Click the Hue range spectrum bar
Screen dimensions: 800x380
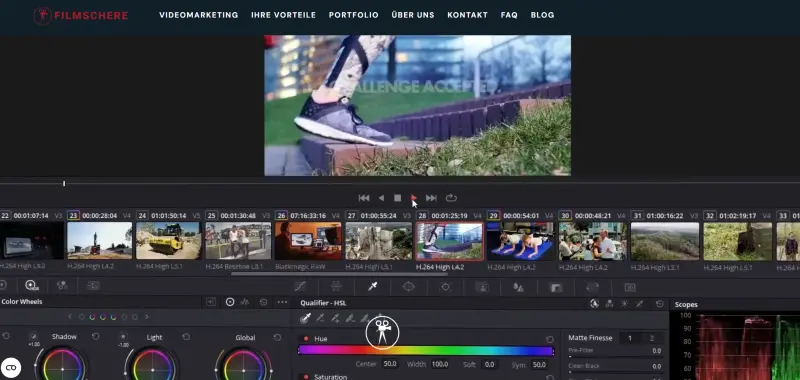[x=426, y=350]
